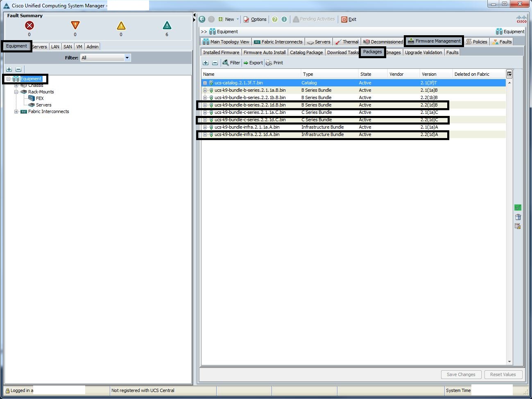The width and height of the screenshot is (532, 399).
Task: Click the yellow minor faults icon
Action: click(121, 26)
